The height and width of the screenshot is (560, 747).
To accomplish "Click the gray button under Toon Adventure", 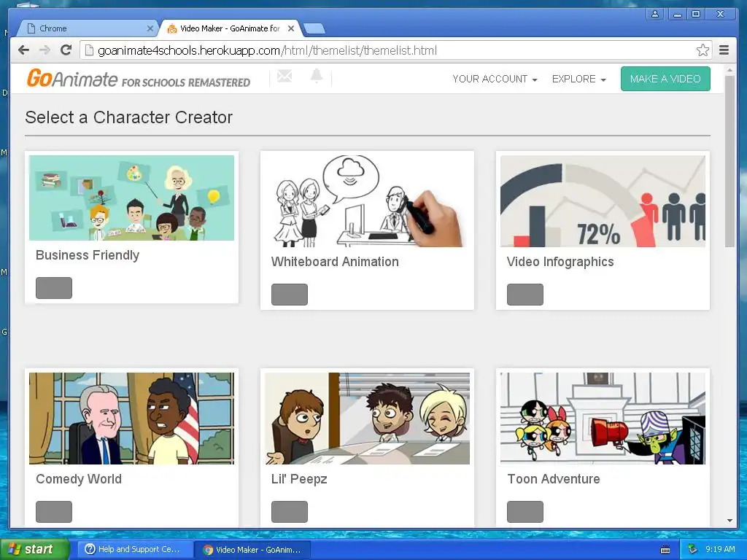I will (x=525, y=512).
